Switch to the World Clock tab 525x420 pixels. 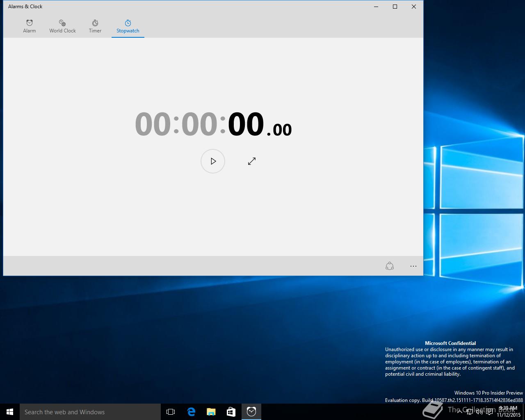point(62,26)
